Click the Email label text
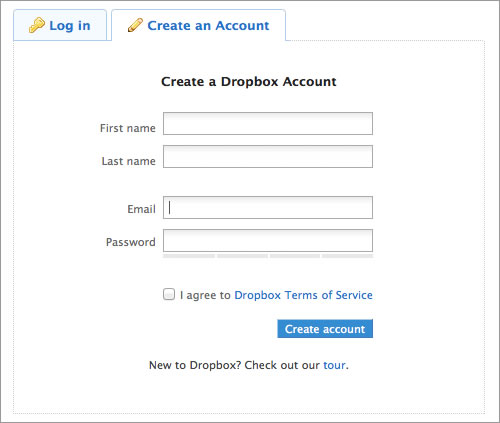Screen dimensions: 500x423 click(x=141, y=209)
